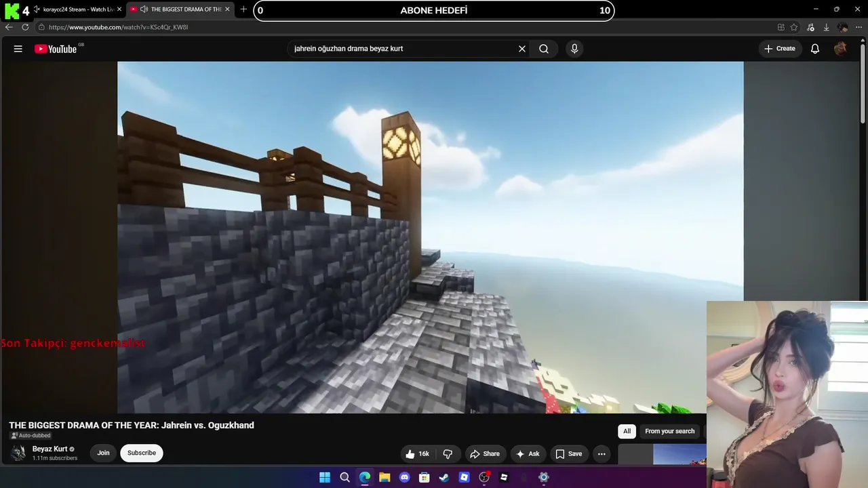The width and height of the screenshot is (868, 488).
Task: Unmute the koraycc24 Stream tab audio
Action: 37,9
